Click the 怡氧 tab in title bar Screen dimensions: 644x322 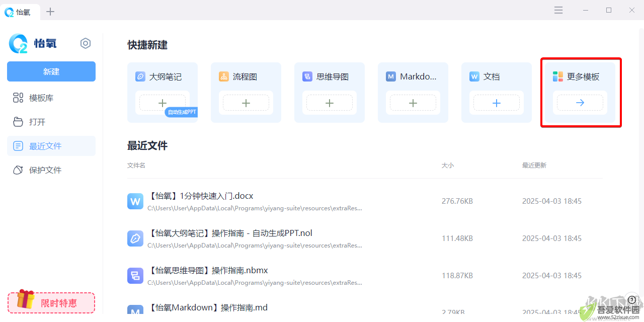[19, 12]
